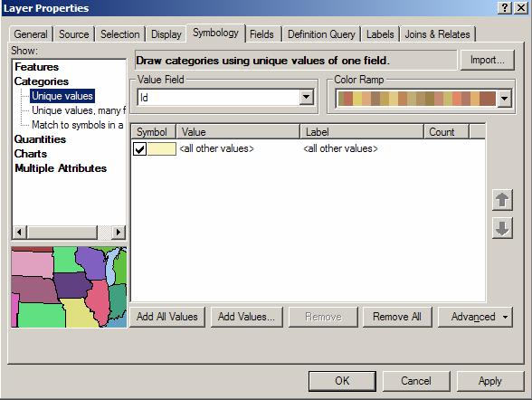Move selected value up with up arrow
Image resolution: width=532 pixels, height=400 pixels.
[502, 200]
